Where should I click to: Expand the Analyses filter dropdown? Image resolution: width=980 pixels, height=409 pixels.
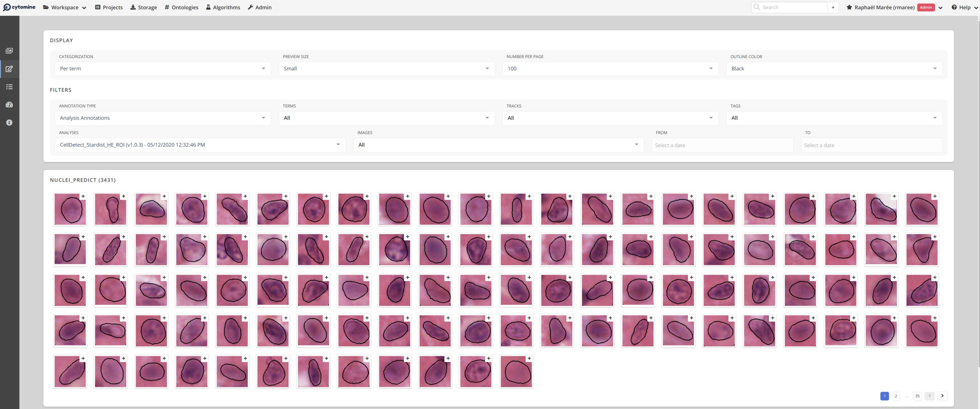click(x=200, y=145)
